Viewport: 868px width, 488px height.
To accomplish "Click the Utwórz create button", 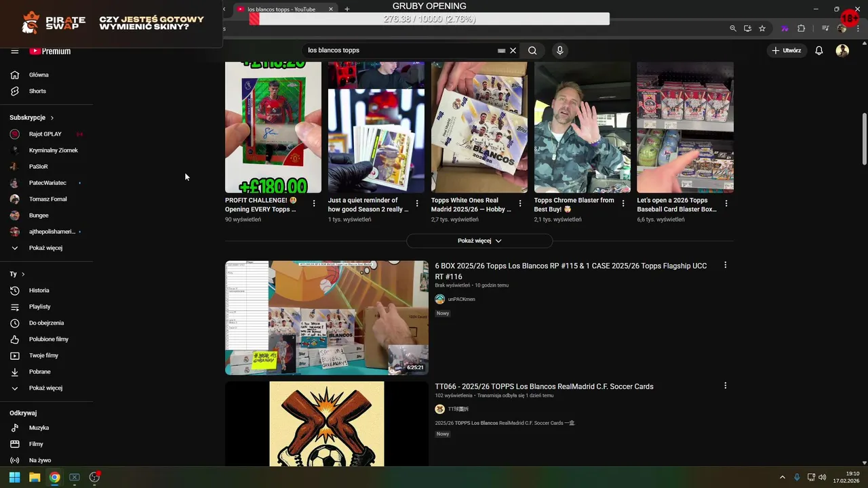I will (787, 50).
